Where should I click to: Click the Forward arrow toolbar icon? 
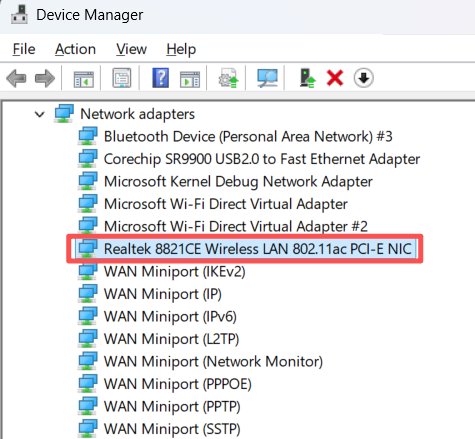tap(45, 79)
